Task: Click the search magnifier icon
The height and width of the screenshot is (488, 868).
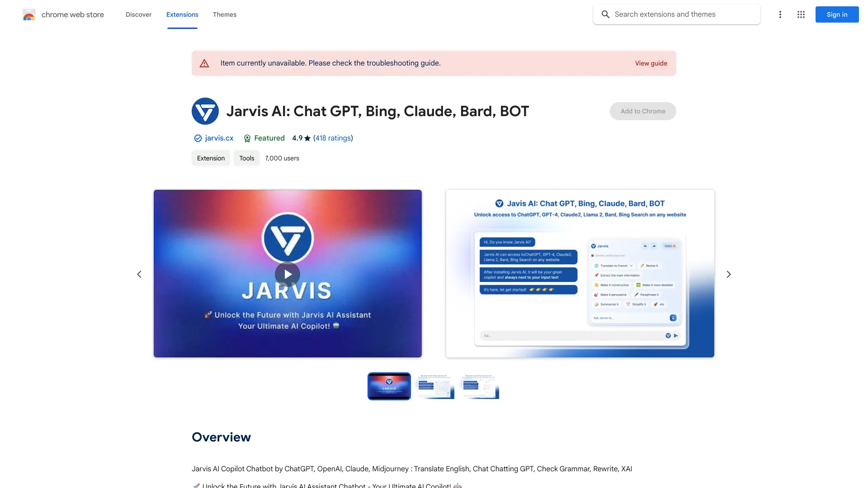Action: [x=605, y=14]
